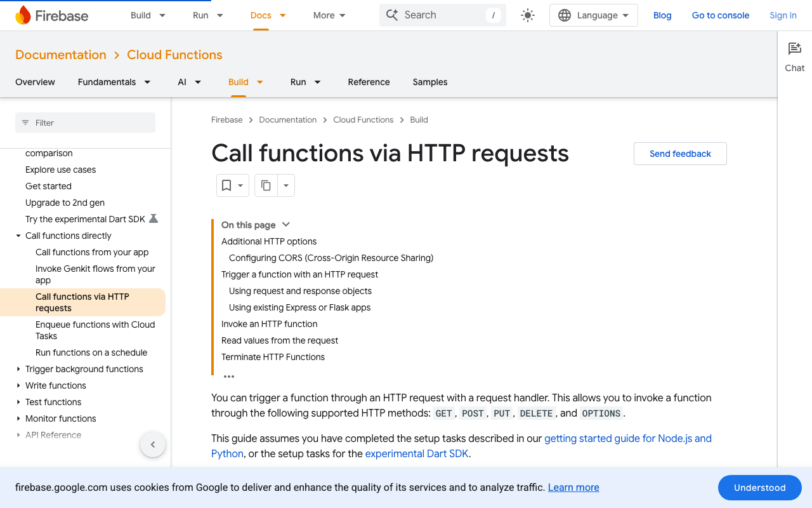The height and width of the screenshot is (508, 812).
Task: Jump to Using existing Express or Flask apps
Action: [x=299, y=307]
